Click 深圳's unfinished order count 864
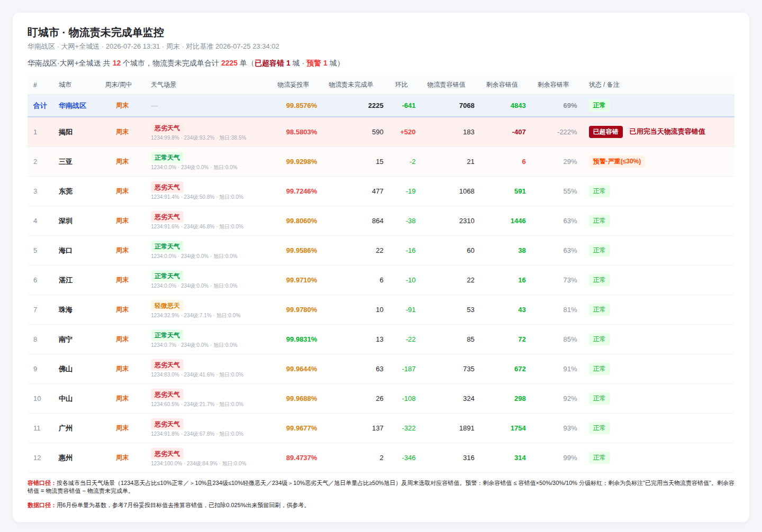This screenshot has height=532, width=762. pyautogui.click(x=378, y=221)
